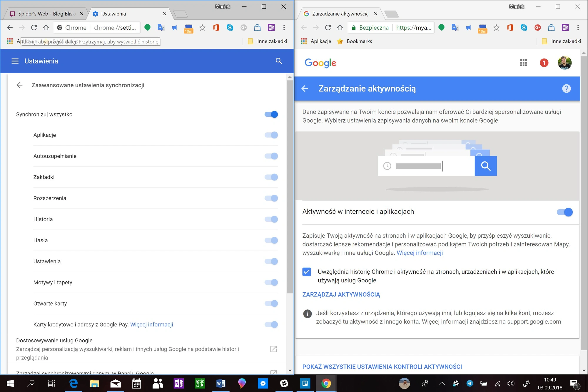Toggle Karty kredytowe Google Pay switch

pyautogui.click(x=271, y=325)
